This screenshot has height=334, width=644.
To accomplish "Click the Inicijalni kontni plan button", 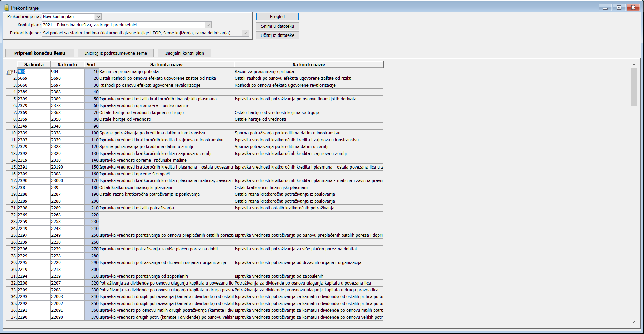I will [x=184, y=53].
